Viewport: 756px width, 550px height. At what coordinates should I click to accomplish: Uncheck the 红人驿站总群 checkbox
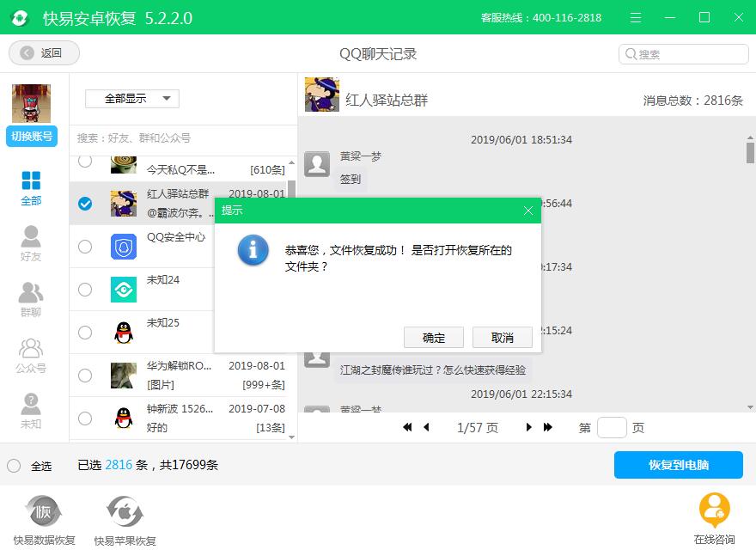[x=85, y=204]
